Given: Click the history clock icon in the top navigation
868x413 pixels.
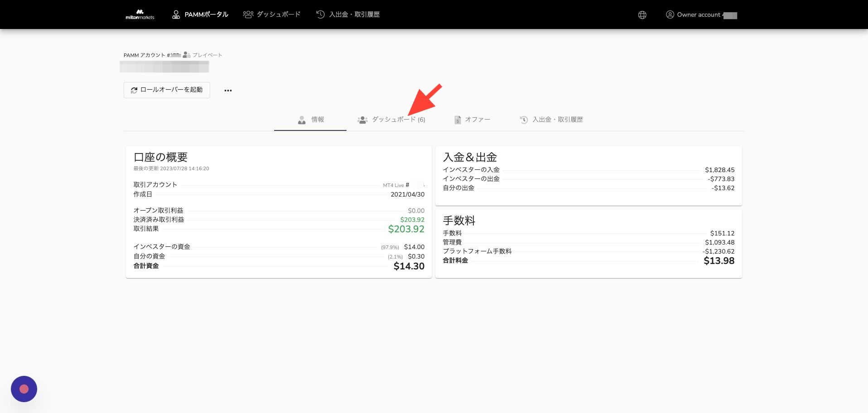Looking at the screenshot, I should tap(320, 14).
